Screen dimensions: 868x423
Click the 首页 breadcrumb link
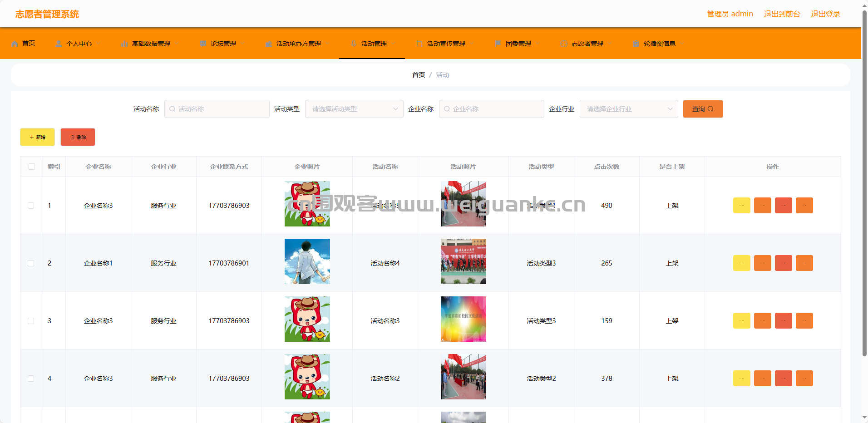coord(419,75)
